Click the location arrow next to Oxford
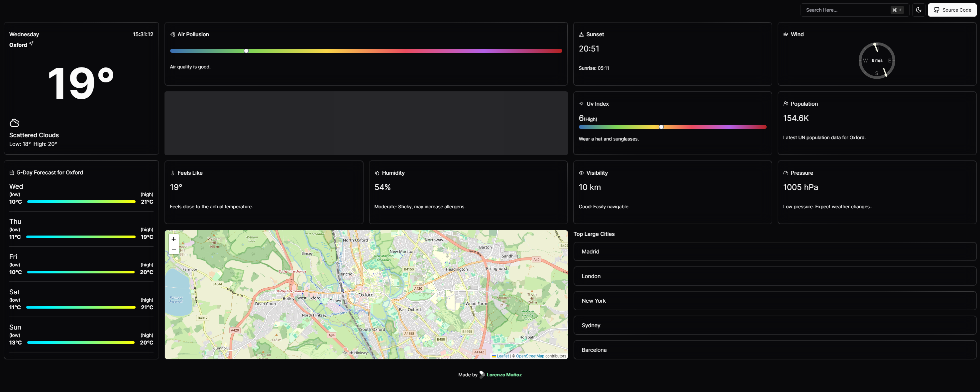980x392 pixels. [x=32, y=44]
